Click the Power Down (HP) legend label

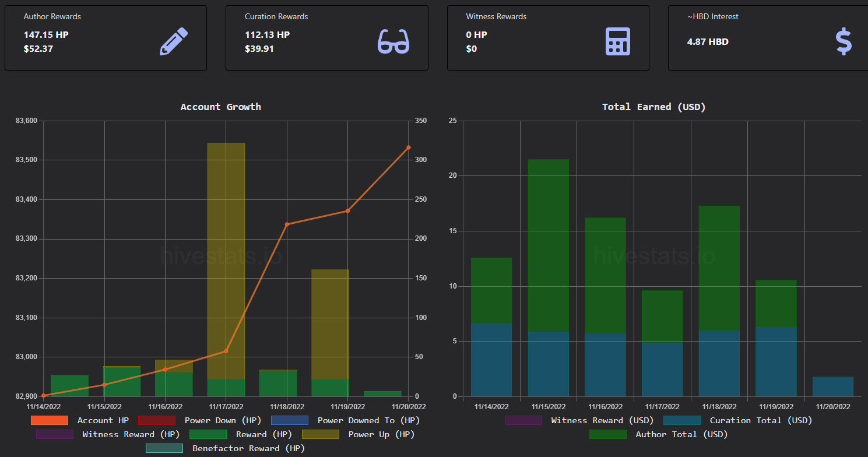point(223,420)
